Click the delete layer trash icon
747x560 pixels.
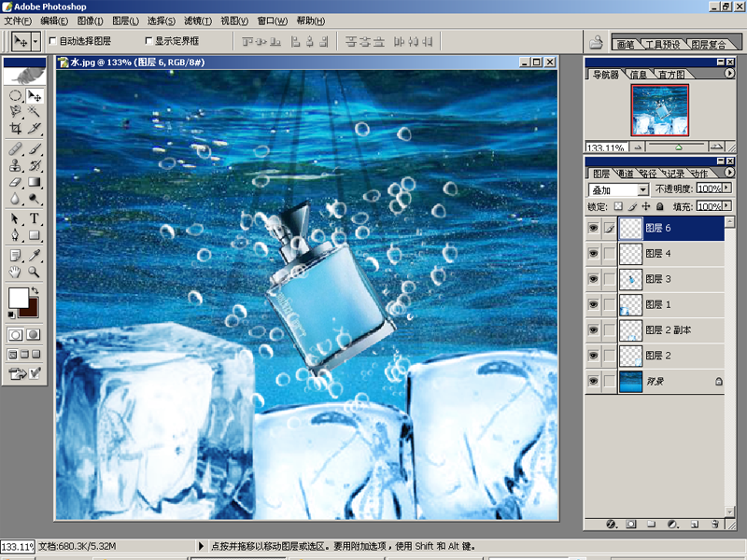715,525
